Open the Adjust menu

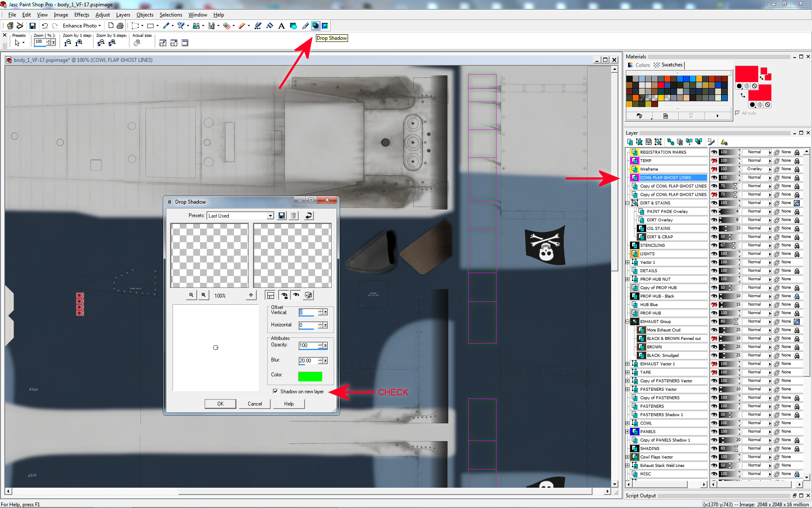click(103, 15)
